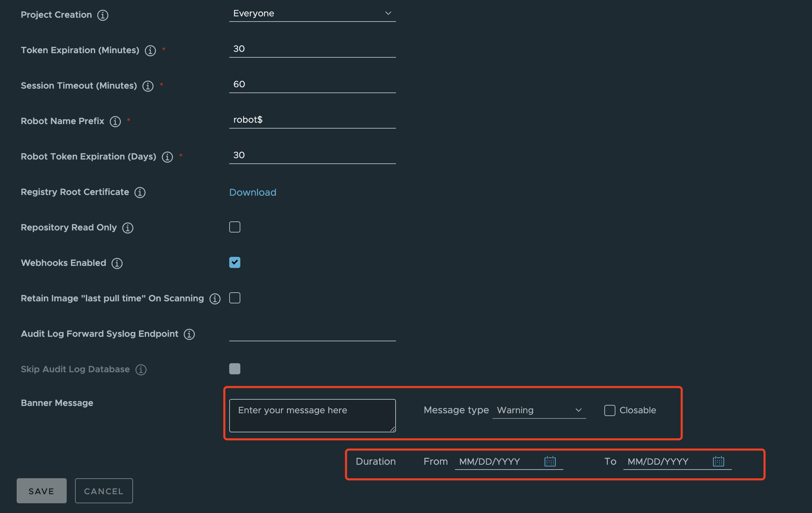Open the From date calendar picker
The image size is (812, 513).
tap(550, 461)
